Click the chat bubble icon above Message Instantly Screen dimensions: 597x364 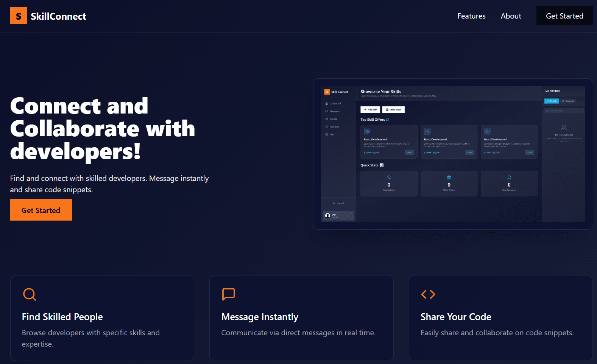coord(229,294)
